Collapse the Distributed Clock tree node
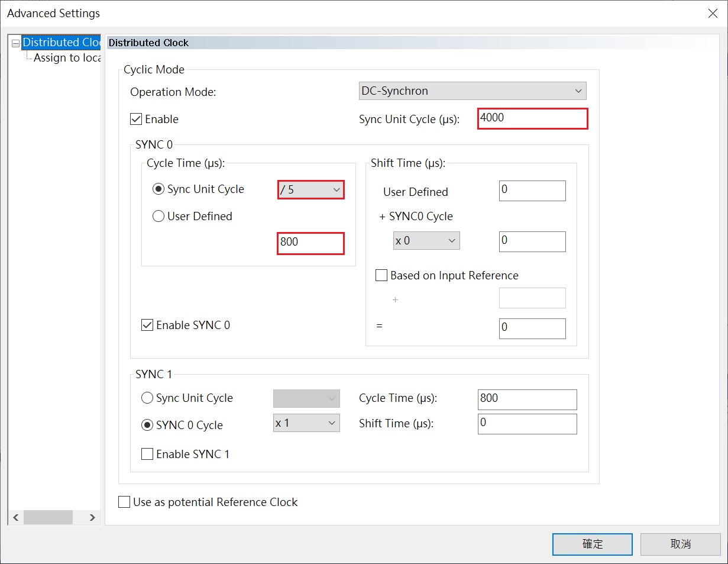Image resolution: width=728 pixels, height=564 pixels. 15,43
